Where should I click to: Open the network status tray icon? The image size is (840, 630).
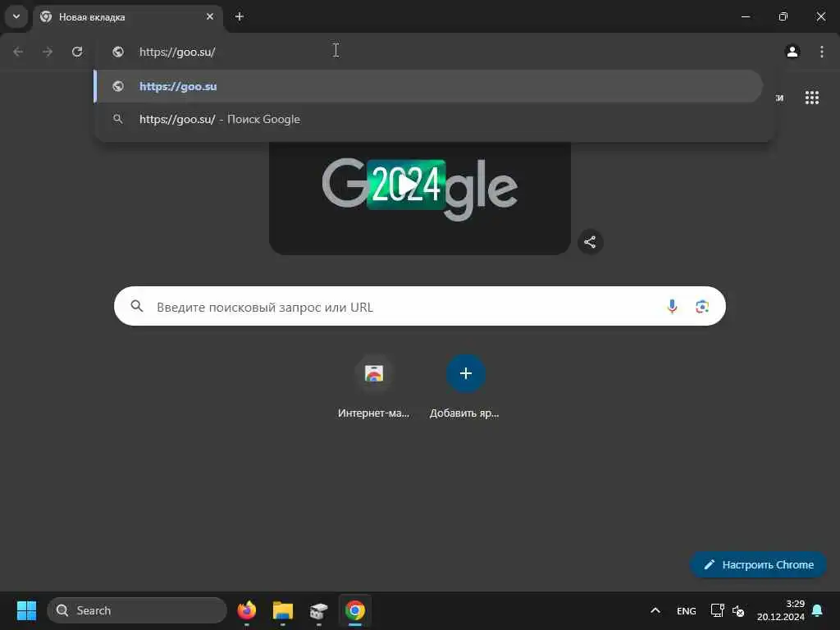[717, 610]
